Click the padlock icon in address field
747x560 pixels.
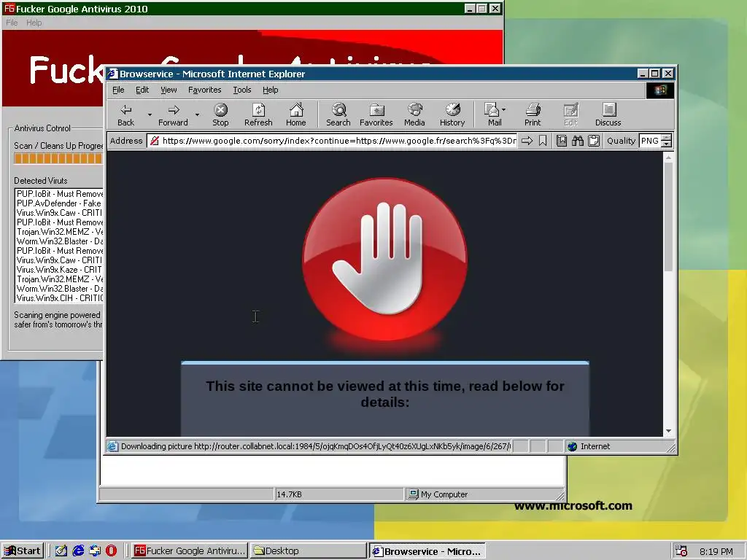(155, 141)
